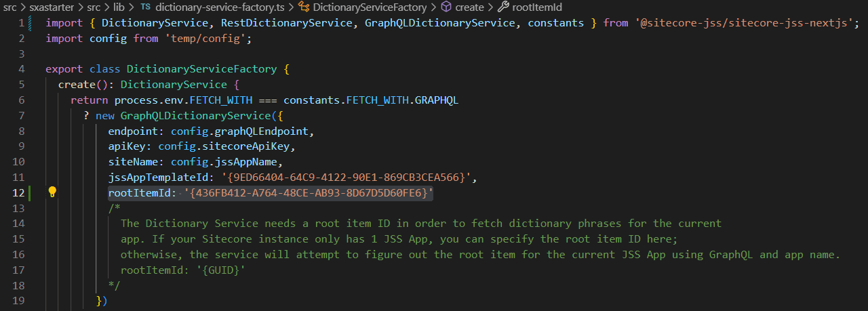Click the method cube icon before create breadcrumb
This screenshot has width=868, height=311.
click(x=446, y=7)
